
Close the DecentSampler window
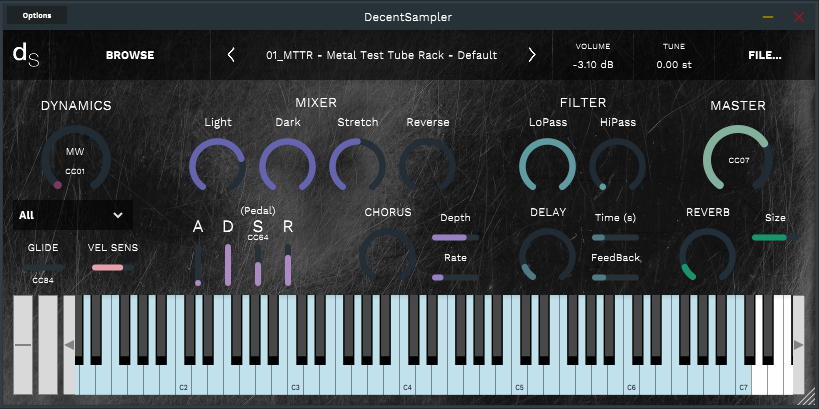click(x=799, y=17)
